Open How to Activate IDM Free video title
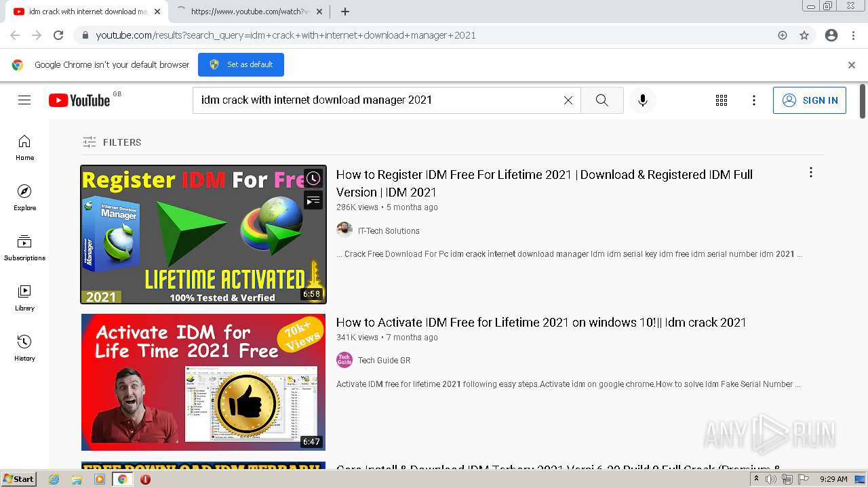Viewport: 868px width, 488px height. coord(541,323)
